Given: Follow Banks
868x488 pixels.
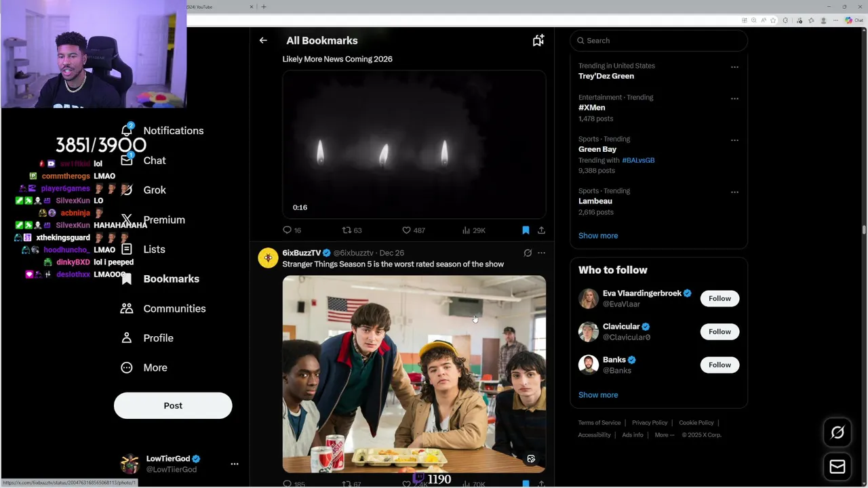Looking at the screenshot, I should 719,365.
